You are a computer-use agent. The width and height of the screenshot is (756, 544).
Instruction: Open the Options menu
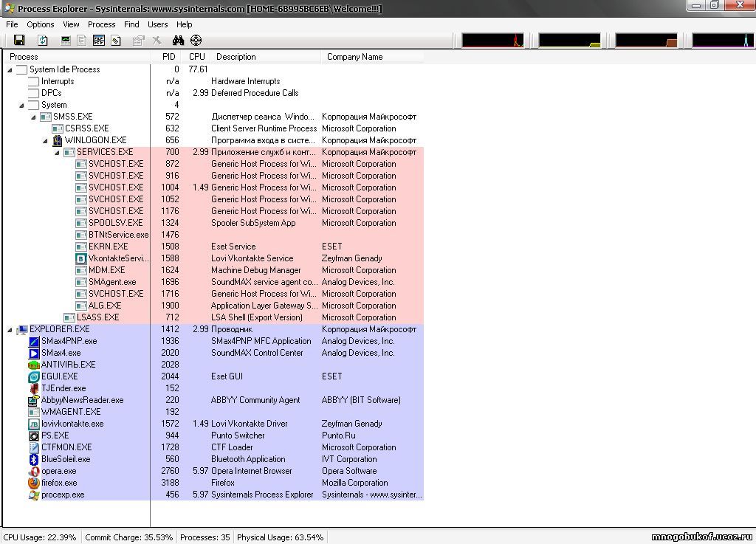pos(41,24)
